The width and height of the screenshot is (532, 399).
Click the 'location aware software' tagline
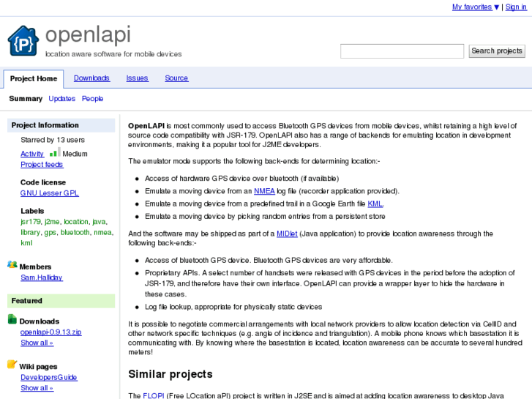coord(113,54)
